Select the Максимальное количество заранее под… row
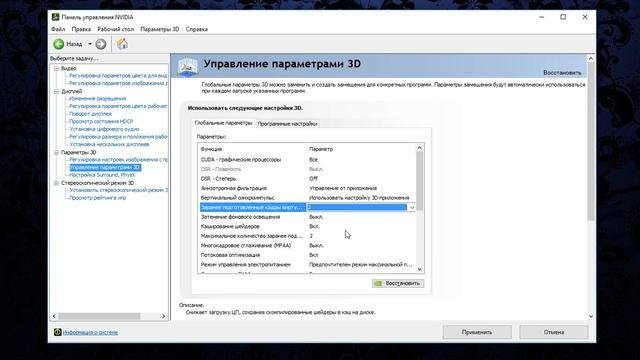Screen dimensions: 640x360 [307, 236]
